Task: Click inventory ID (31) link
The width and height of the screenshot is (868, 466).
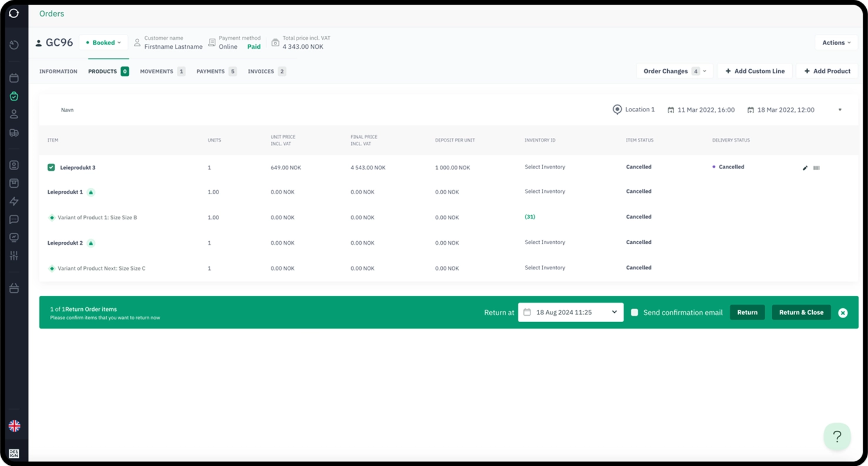Action: click(530, 217)
